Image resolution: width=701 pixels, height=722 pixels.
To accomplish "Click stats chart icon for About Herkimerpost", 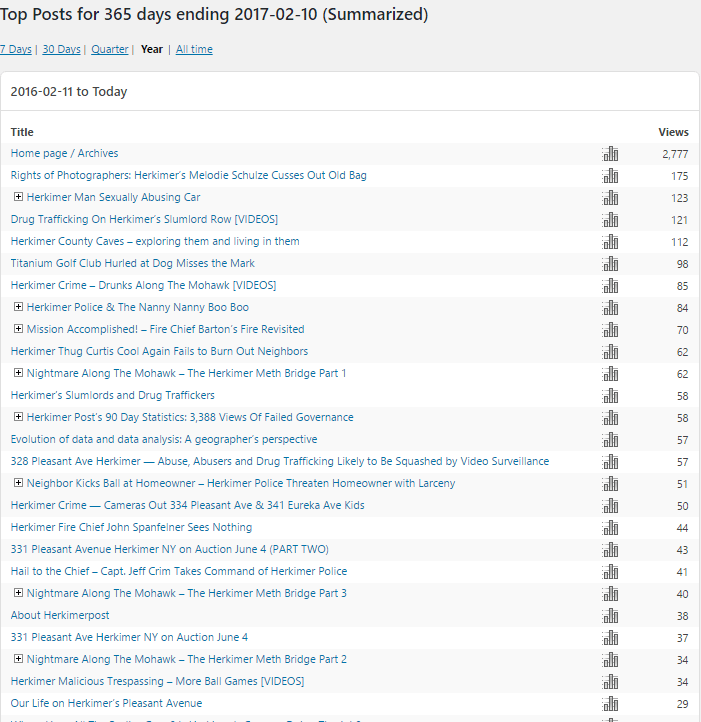I will point(610,616).
